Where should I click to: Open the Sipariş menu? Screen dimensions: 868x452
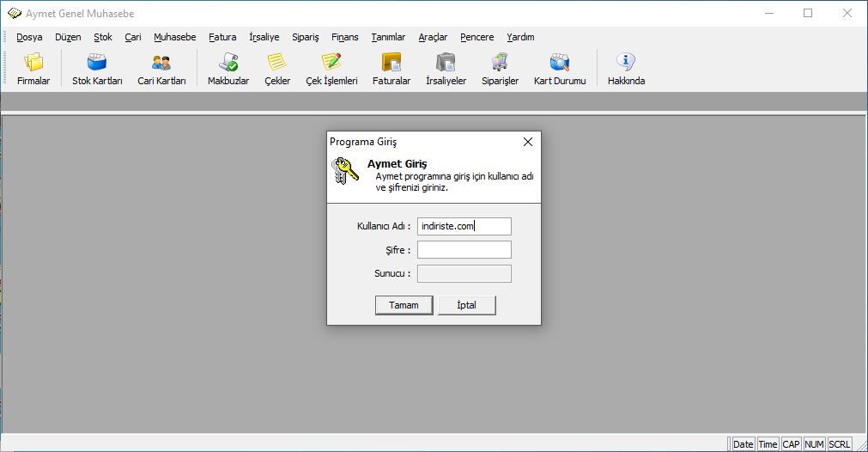(x=306, y=37)
